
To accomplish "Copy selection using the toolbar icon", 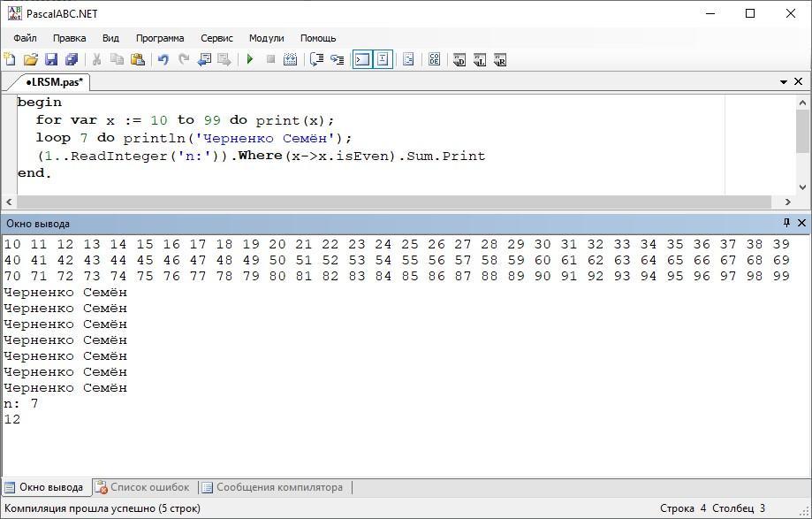I will pos(117,59).
